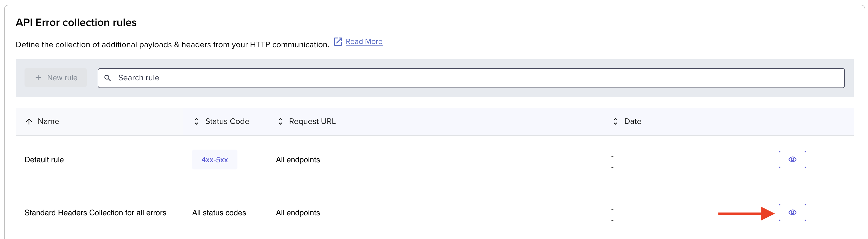The width and height of the screenshot is (868, 239).
Task: Click the New rule button
Action: point(56,78)
